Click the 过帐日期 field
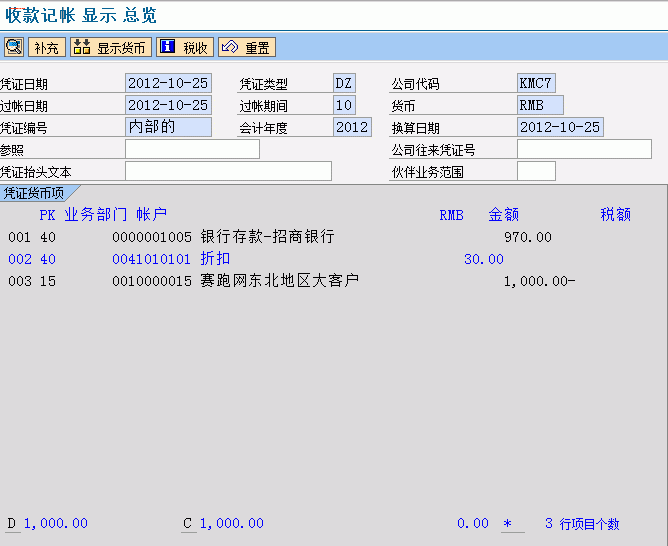The height and width of the screenshot is (546, 668). coord(168,105)
